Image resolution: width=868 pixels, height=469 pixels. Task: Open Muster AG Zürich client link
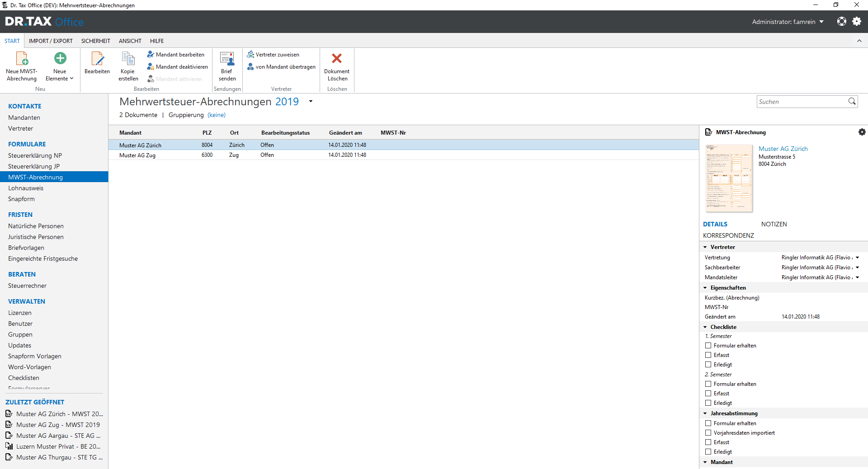(783, 149)
